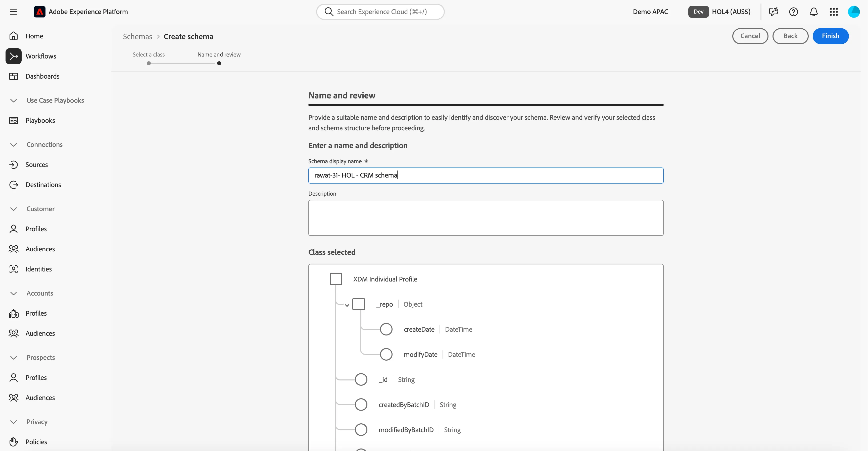Open the HOL4 (AUS5) sandbox selector
The width and height of the screenshot is (868, 451).
point(719,12)
